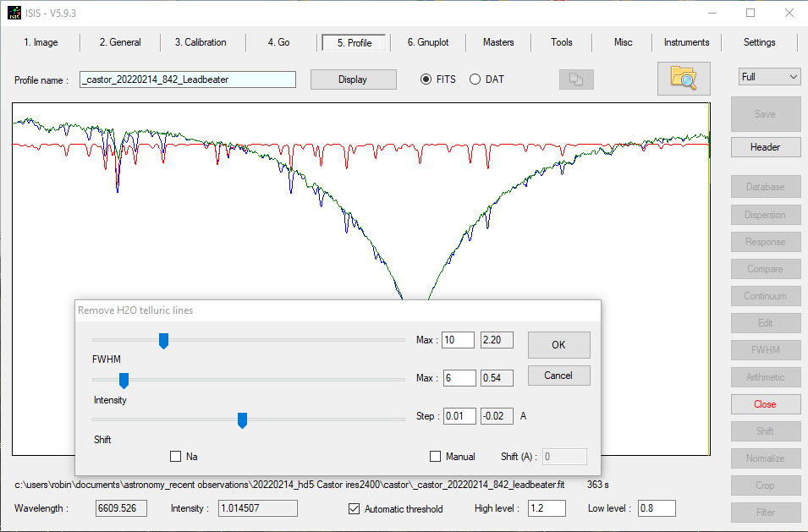808x532 pixels.
Task: Toggle the Manual shift checkbox
Action: (436, 457)
